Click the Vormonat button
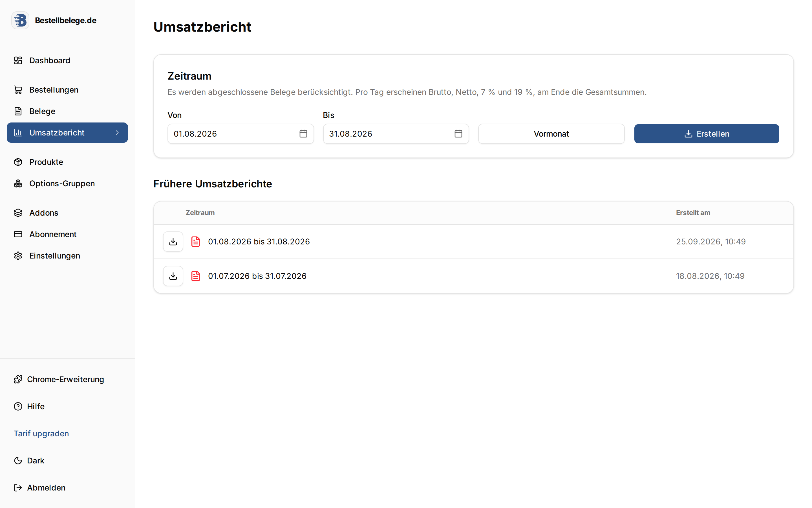This screenshot has height=508, width=812. [x=551, y=134]
